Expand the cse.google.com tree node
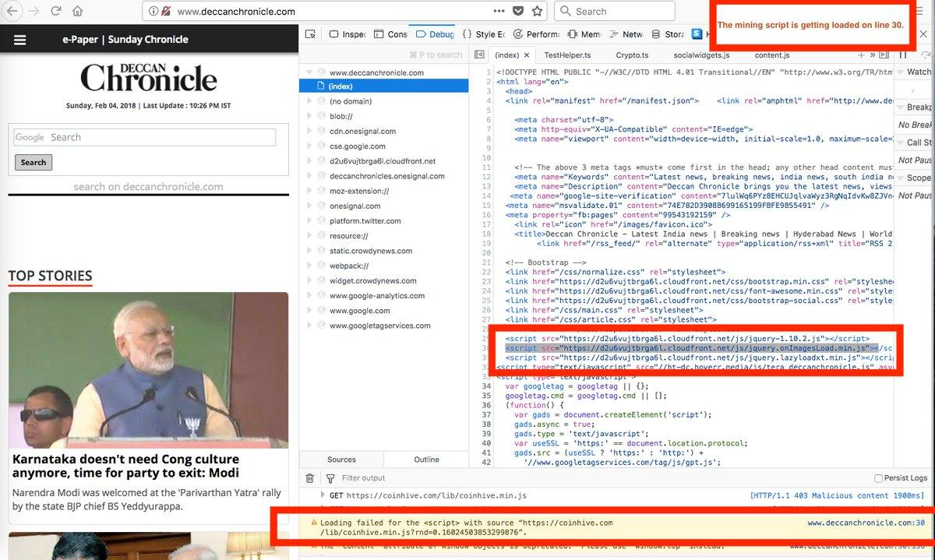This screenshot has width=935, height=560. click(x=309, y=146)
